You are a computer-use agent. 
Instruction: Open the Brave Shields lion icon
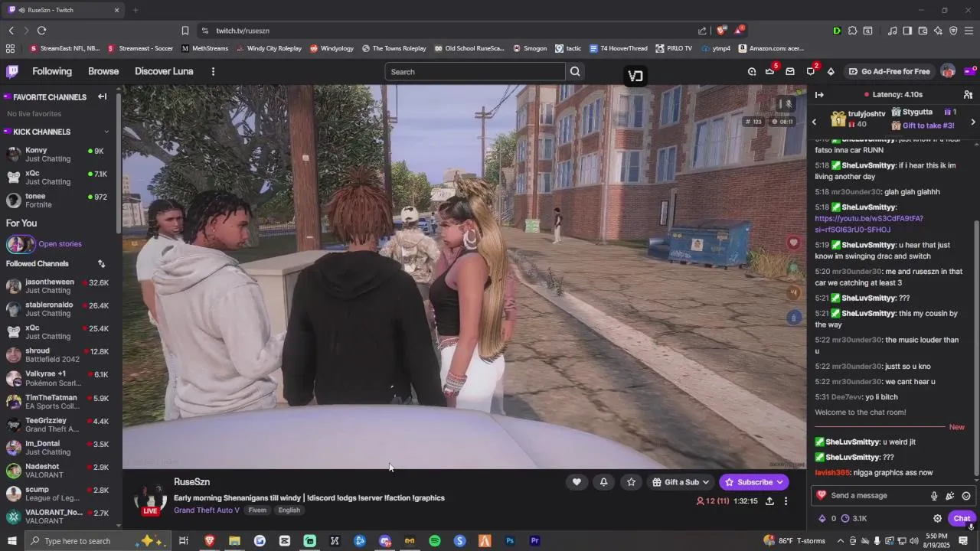(x=721, y=31)
